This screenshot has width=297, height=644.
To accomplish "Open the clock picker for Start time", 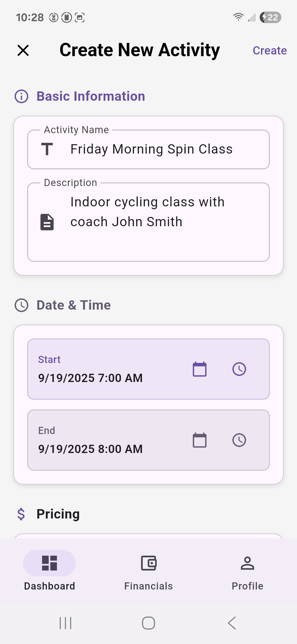I will coord(239,369).
